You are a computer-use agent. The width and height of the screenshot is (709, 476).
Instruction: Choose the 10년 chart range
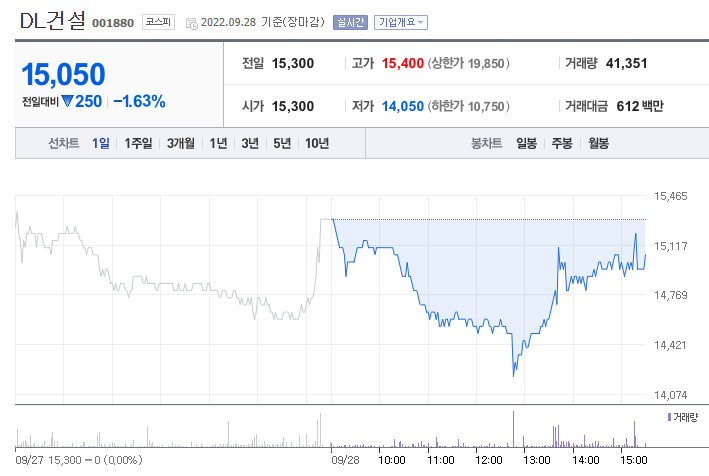[317, 143]
